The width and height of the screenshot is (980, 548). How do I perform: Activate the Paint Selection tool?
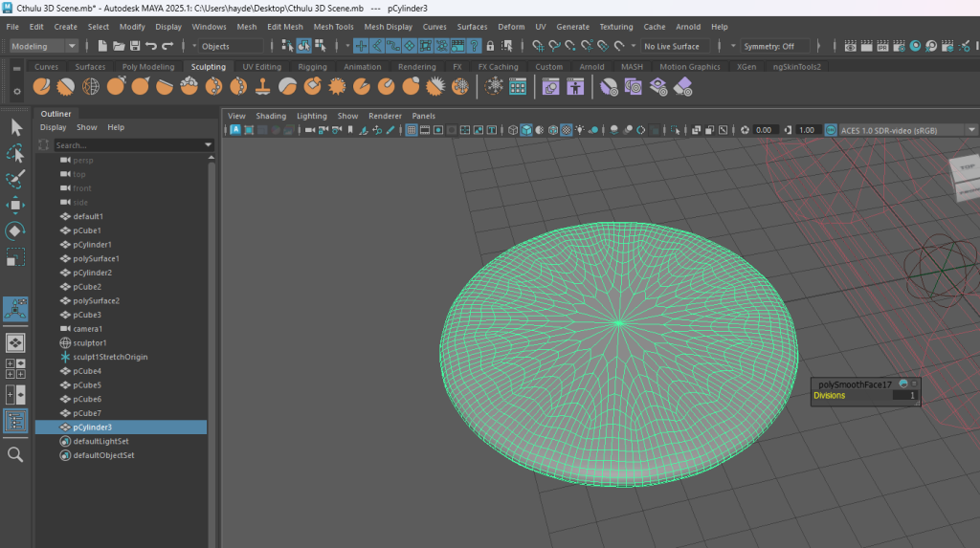(x=15, y=180)
